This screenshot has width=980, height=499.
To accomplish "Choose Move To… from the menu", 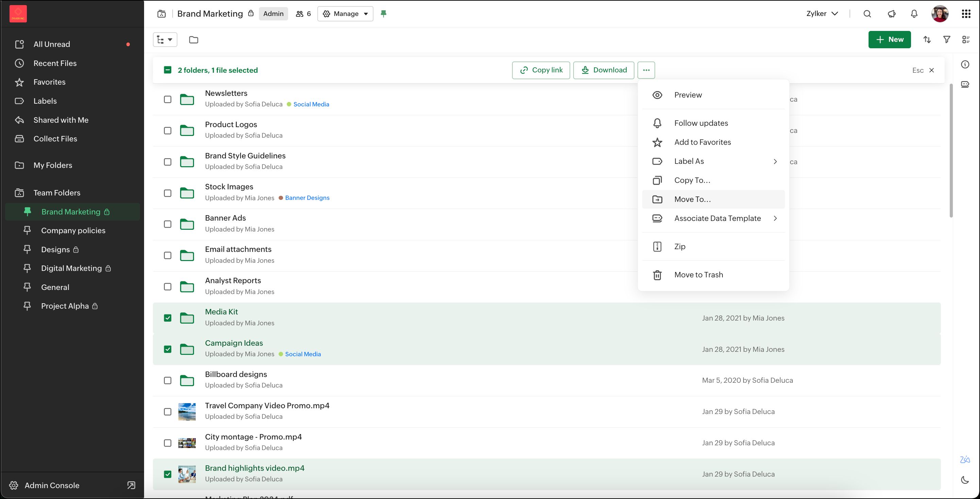I will pyautogui.click(x=692, y=200).
